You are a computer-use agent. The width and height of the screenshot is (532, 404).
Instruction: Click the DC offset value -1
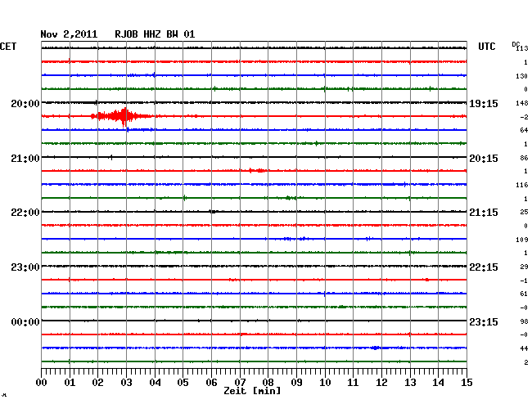pyautogui.click(x=524, y=281)
